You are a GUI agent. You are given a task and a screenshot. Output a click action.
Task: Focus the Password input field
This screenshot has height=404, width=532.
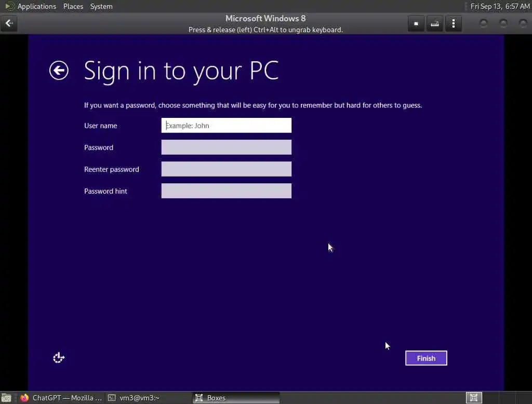227,147
